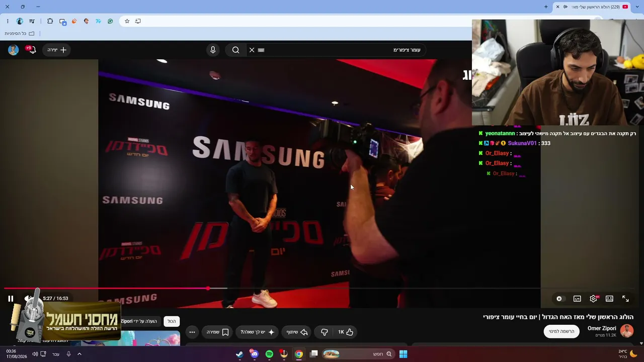Open the Omer Zipori channel name link

602,328
